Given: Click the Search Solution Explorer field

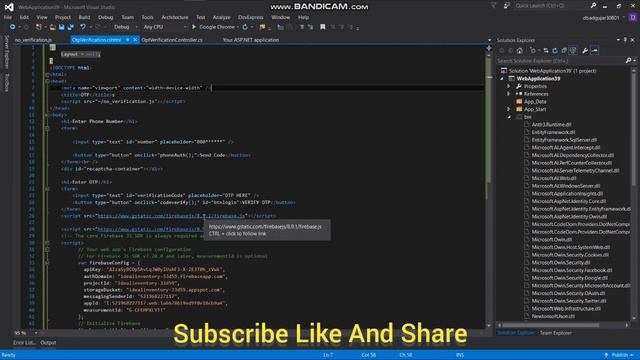Looking at the screenshot, I should pyautogui.click(x=561, y=60).
